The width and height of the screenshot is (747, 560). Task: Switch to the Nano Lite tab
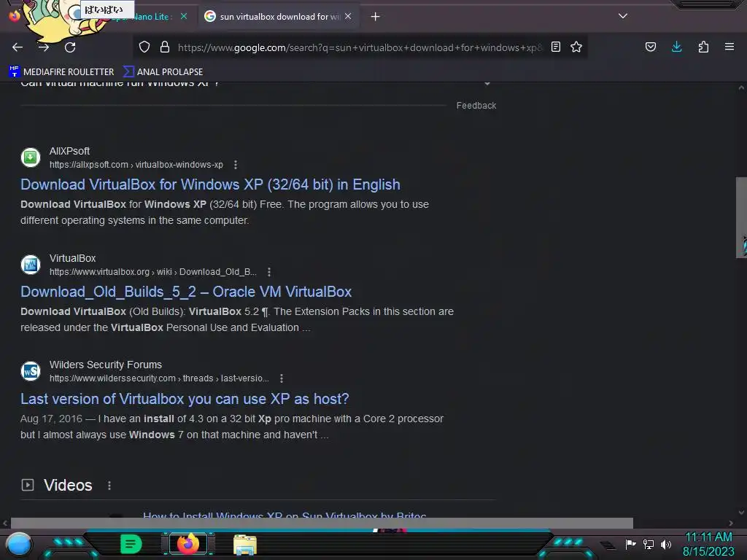coord(142,17)
